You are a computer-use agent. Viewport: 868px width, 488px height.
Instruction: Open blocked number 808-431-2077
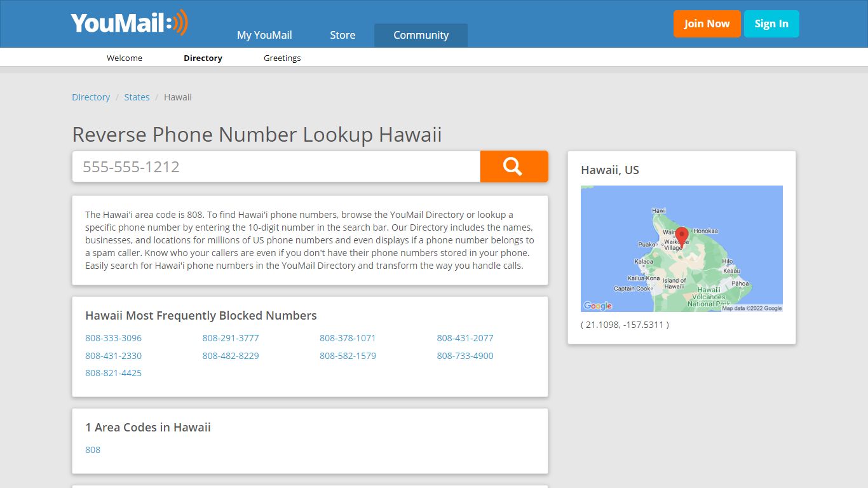pos(465,338)
